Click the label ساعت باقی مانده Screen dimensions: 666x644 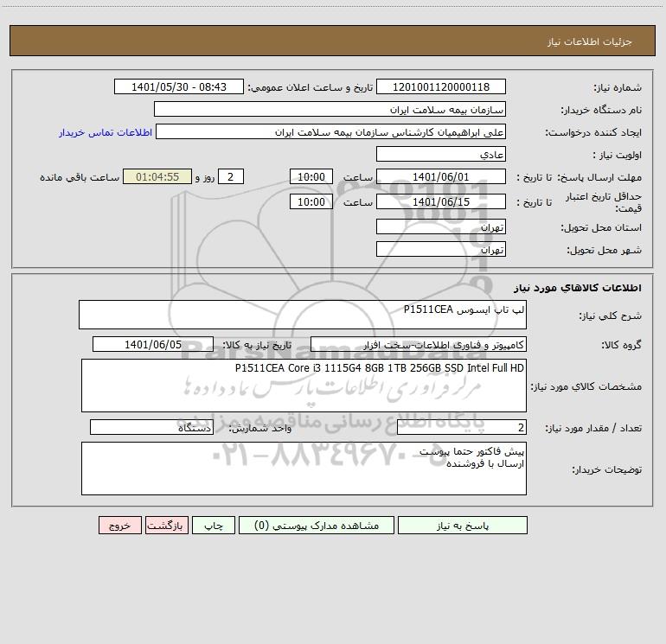pyautogui.click(x=80, y=177)
